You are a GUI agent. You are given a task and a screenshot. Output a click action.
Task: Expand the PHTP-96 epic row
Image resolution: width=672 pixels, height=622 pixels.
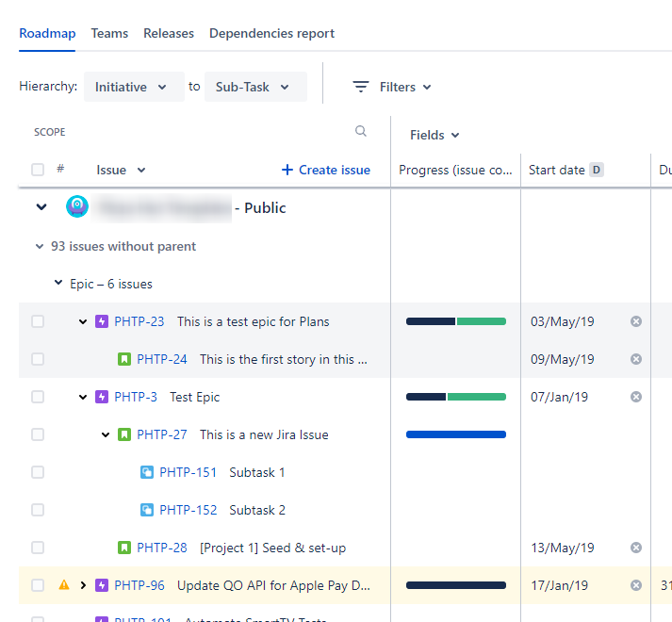(83, 585)
